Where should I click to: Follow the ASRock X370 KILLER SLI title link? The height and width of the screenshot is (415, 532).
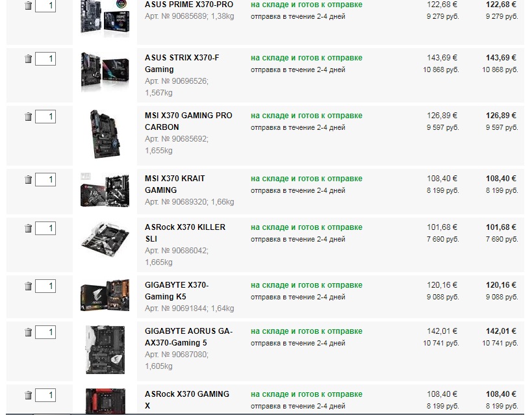pos(185,233)
